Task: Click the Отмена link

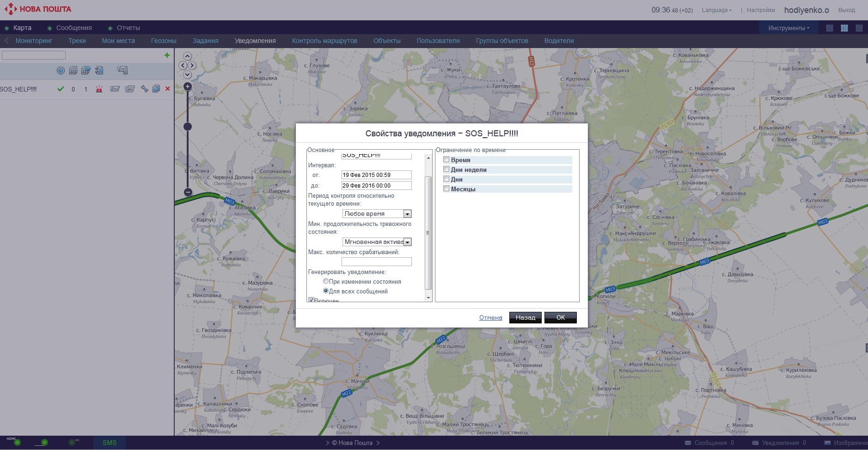Action: pos(490,317)
